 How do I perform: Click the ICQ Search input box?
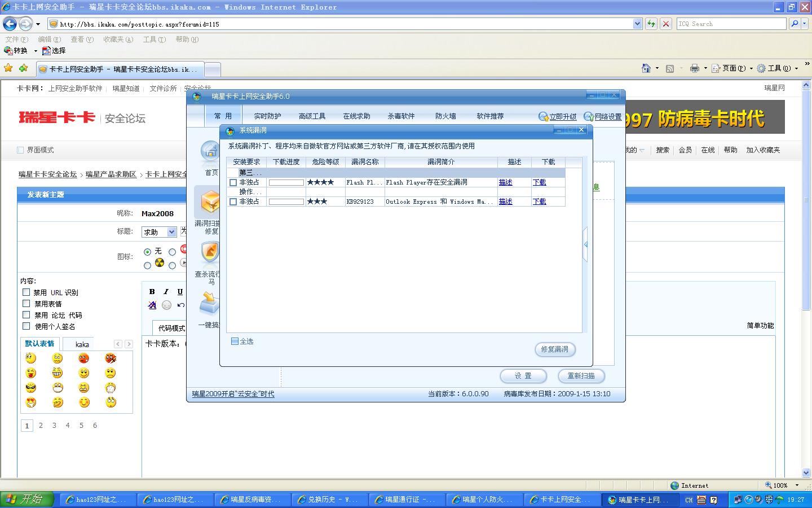click(731, 24)
